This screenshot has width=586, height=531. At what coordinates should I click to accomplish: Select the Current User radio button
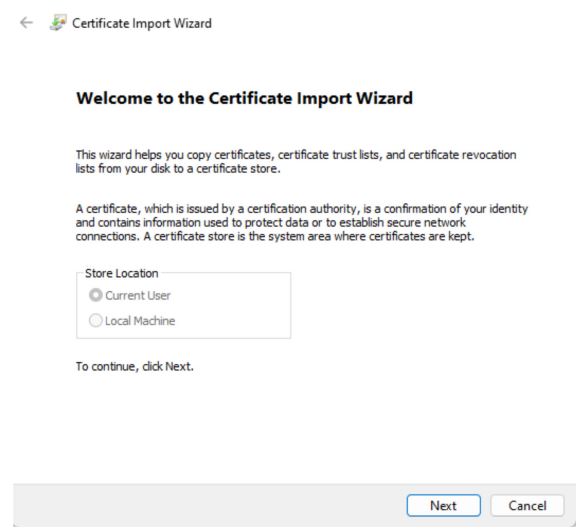pos(95,295)
